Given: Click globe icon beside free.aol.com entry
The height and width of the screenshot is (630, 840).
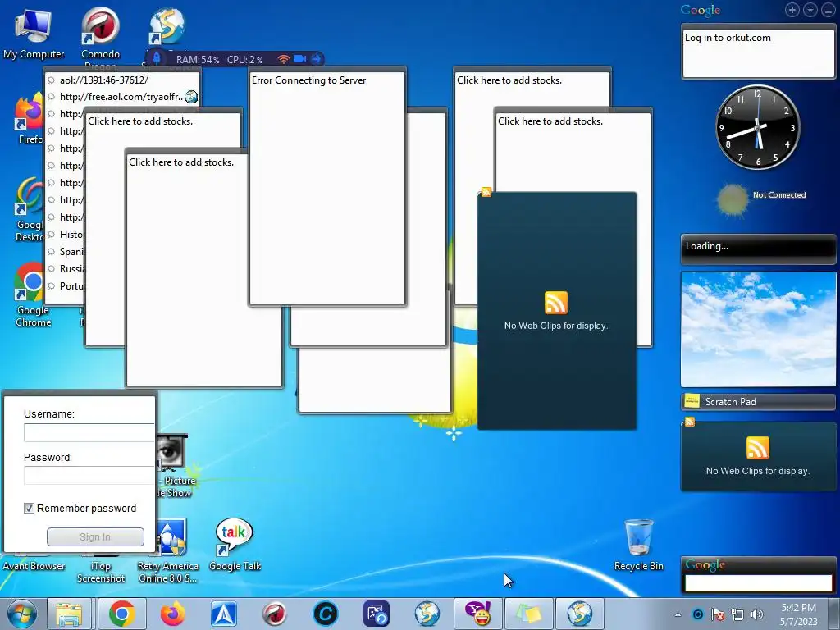Looking at the screenshot, I should point(191,97).
